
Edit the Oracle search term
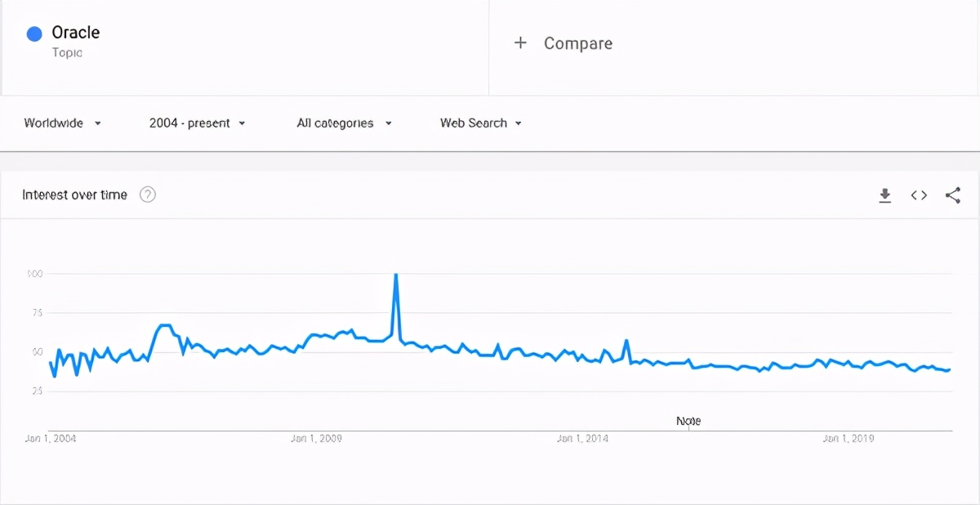point(76,33)
